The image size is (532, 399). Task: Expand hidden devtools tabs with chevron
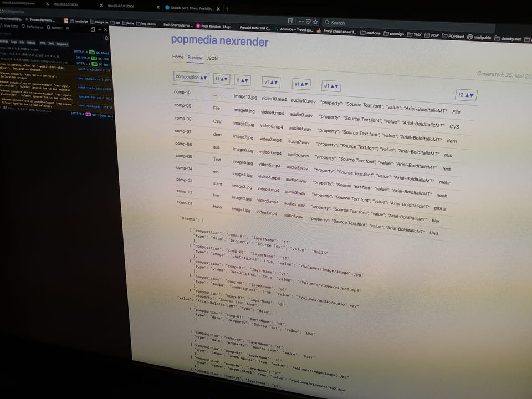click(x=67, y=27)
